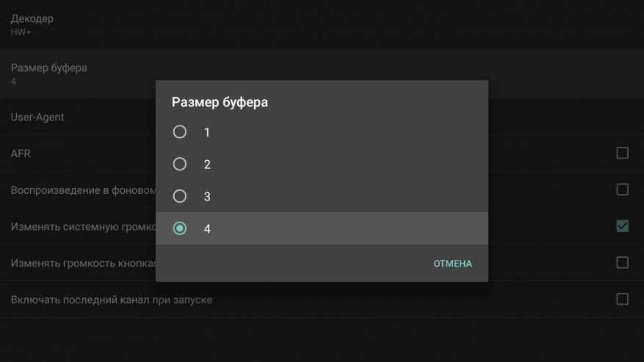
Task: Click the dialog title Размер буфера
Action: coord(220,103)
